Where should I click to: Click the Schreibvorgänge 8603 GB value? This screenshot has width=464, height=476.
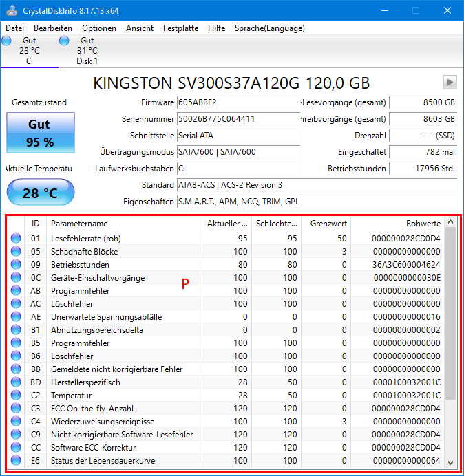423,119
